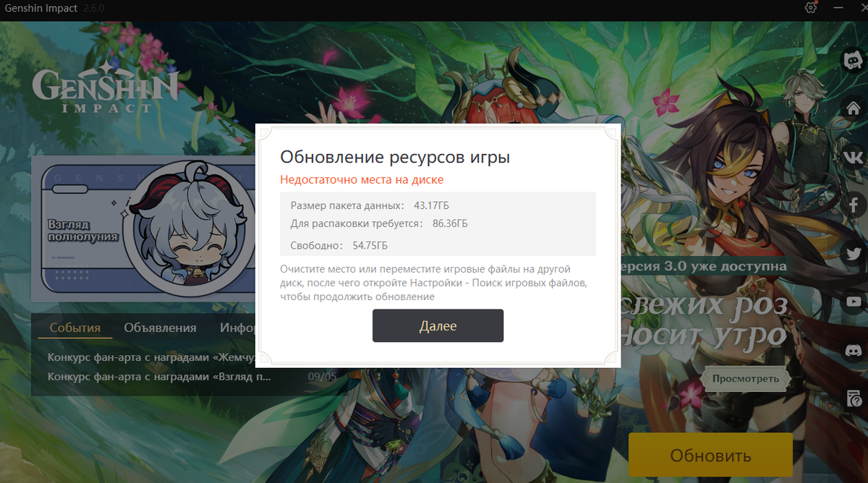868x483 pixels.
Task: Click the 'версия 3.0 уже доступна' text
Action: pos(704,266)
